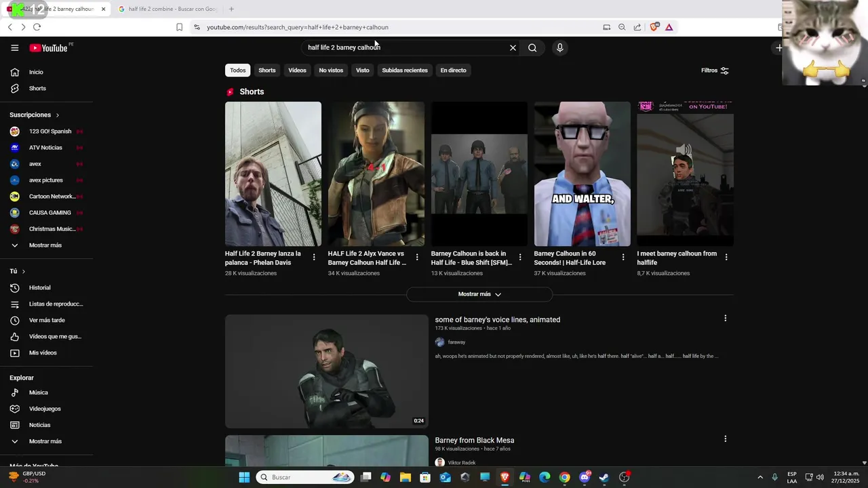Screen dimensions: 868x488
Task: Open the Brave Shields lion icon
Action: (654, 27)
